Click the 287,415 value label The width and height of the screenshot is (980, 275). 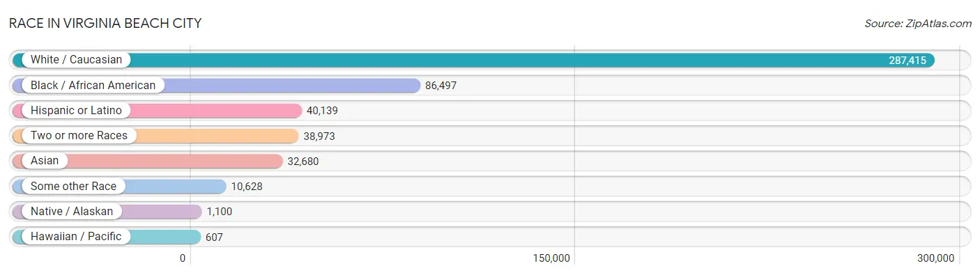coord(907,61)
